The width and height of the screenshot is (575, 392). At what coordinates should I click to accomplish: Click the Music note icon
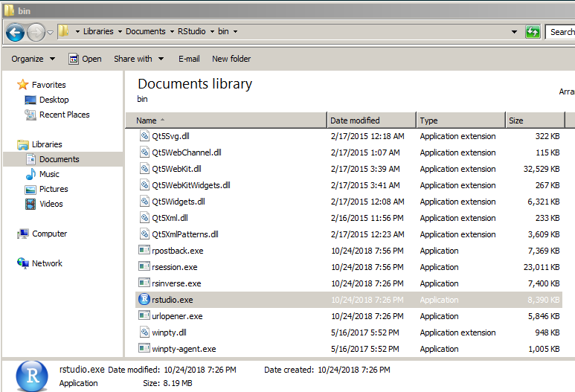coord(30,174)
